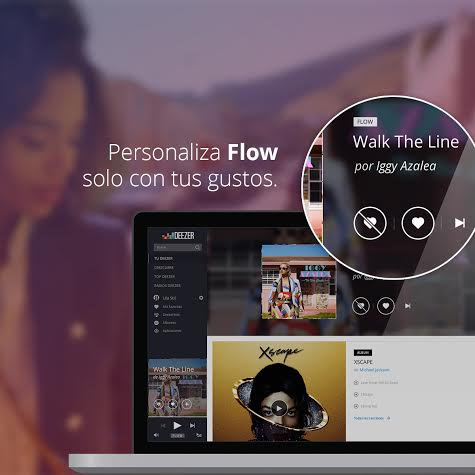
Task: Click small crossed-heart dislike button in Flow
Action: tap(361, 306)
